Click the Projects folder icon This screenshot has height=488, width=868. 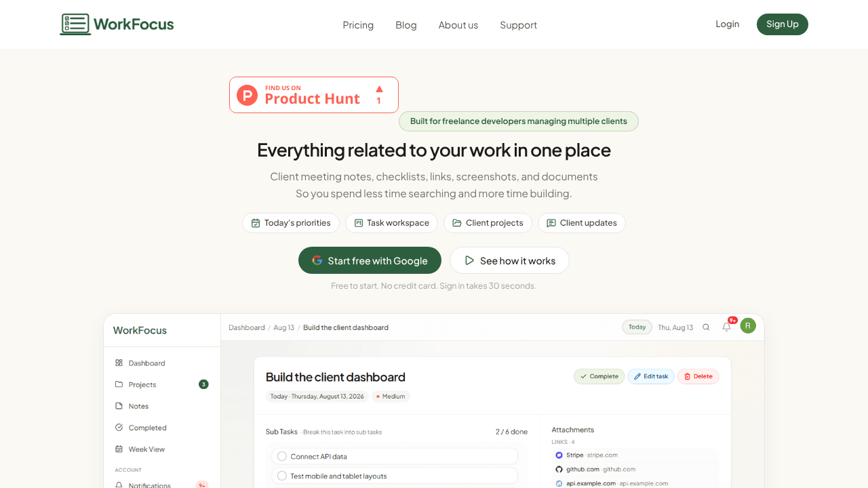119,384
